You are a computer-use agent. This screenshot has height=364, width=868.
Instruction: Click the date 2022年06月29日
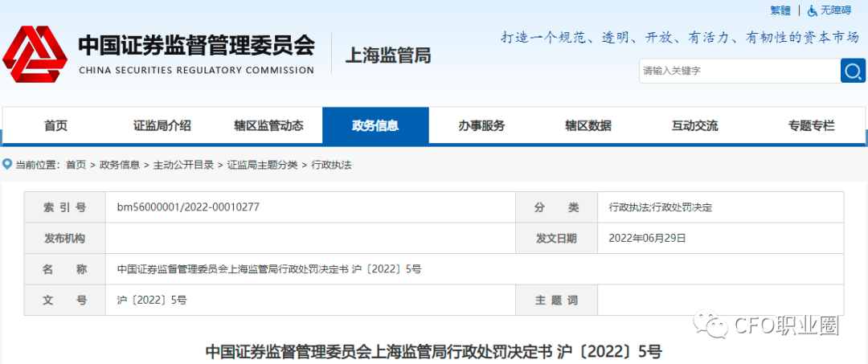pos(647,239)
